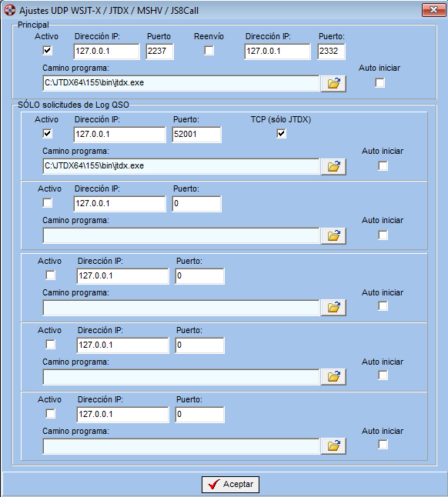
Task: Click the Principal Camino programa path field
Action: 181,83
